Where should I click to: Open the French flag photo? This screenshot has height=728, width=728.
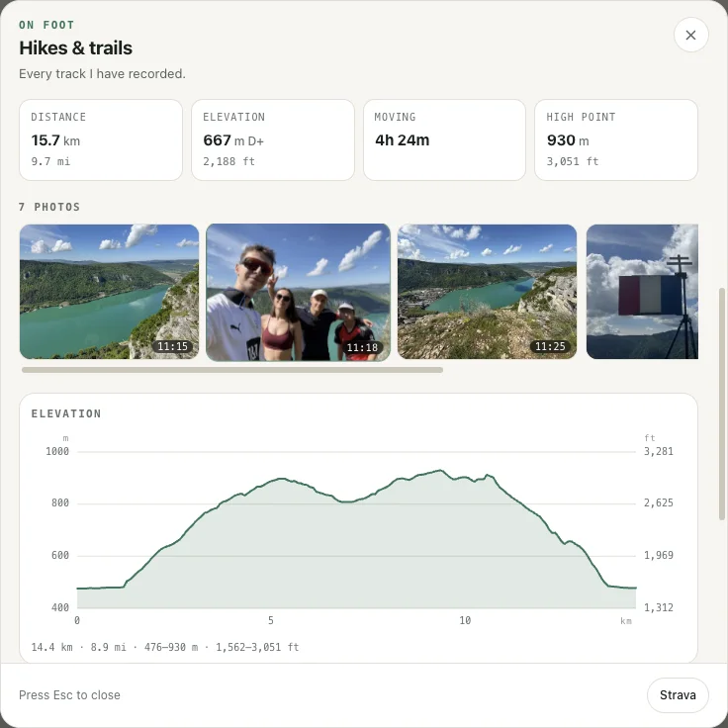[642, 292]
